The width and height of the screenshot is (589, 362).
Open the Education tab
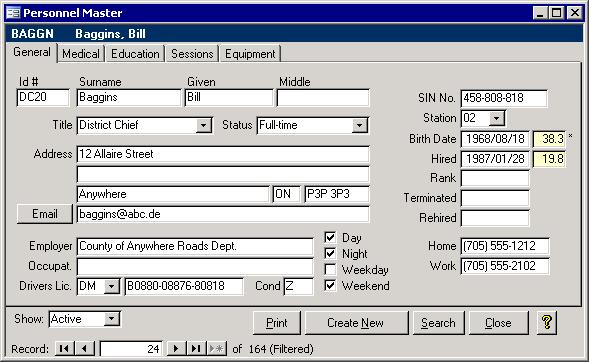click(x=135, y=54)
